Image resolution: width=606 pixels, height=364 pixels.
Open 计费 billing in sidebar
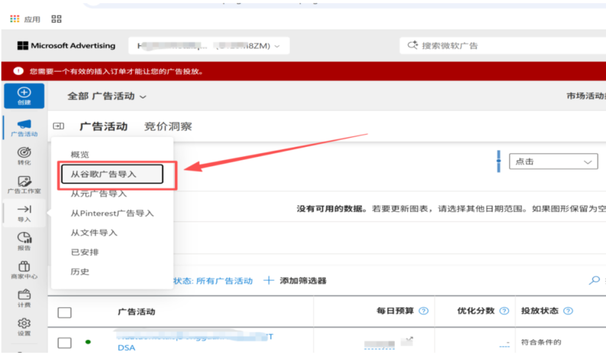point(24,298)
